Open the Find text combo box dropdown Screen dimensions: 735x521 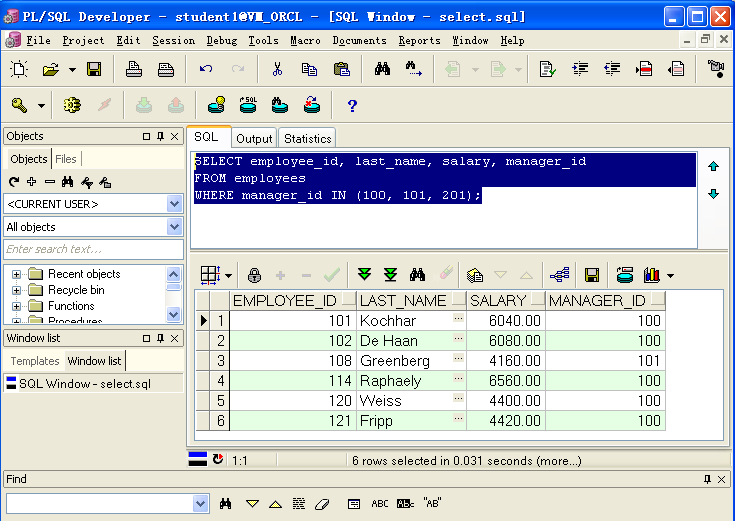point(200,504)
